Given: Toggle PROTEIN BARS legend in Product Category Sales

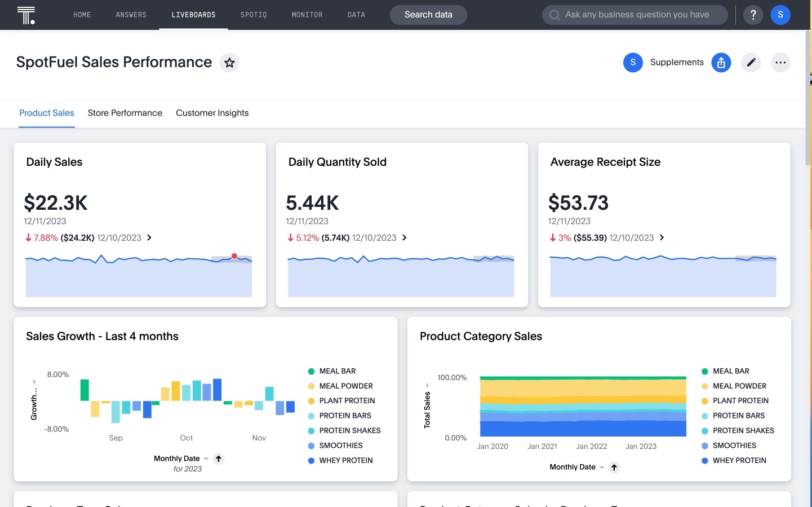Looking at the screenshot, I should (x=733, y=416).
